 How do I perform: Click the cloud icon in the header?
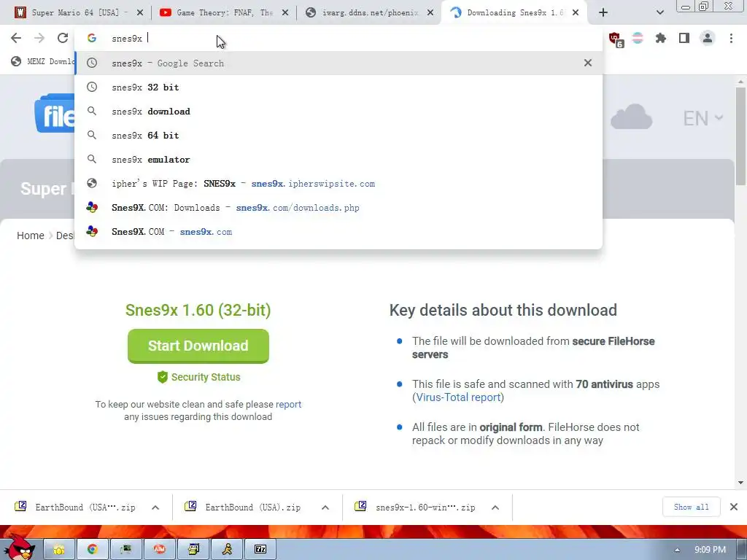[x=631, y=117]
